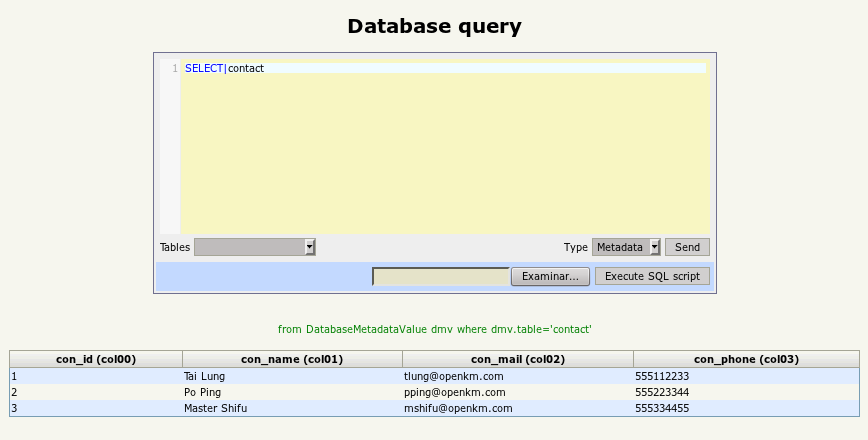
Task: Open the Tables dropdown
Action: click(255, 247)
